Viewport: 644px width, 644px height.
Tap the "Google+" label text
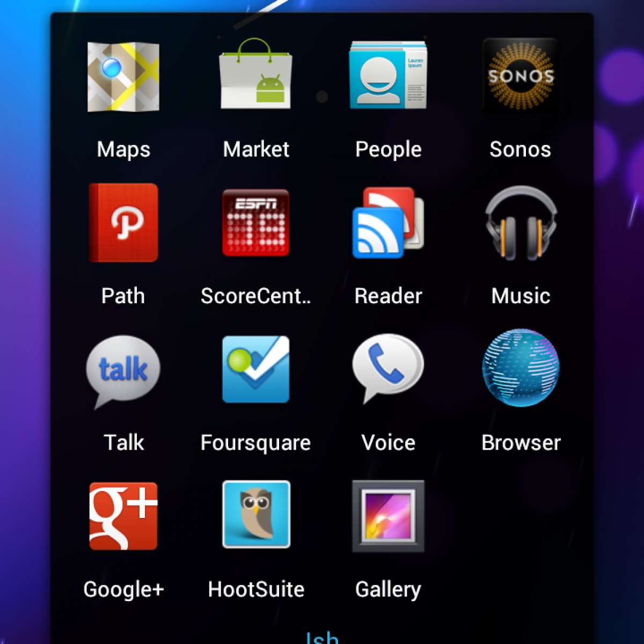[x=123, y=590]
